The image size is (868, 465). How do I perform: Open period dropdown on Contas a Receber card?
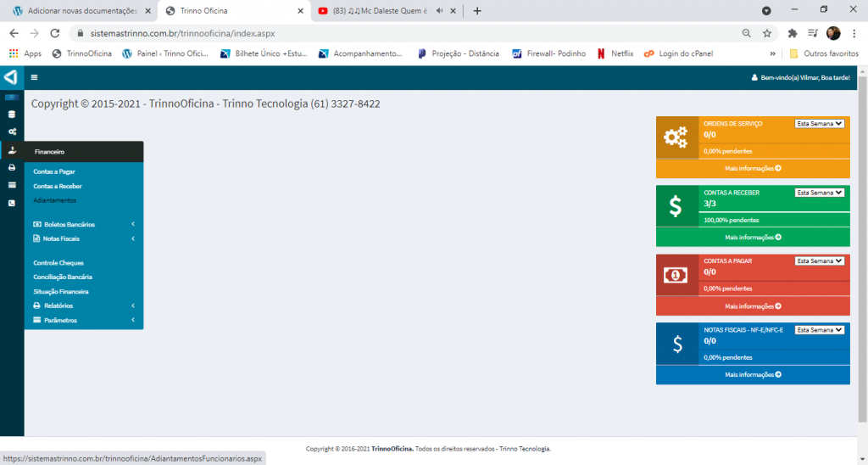[x=820, y=193]
